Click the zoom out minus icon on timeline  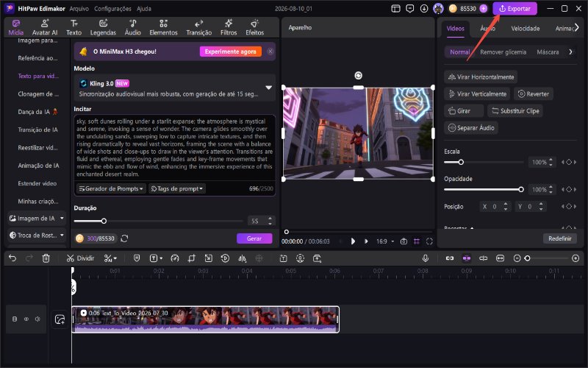pyautogui.click(x=517, y=258)
